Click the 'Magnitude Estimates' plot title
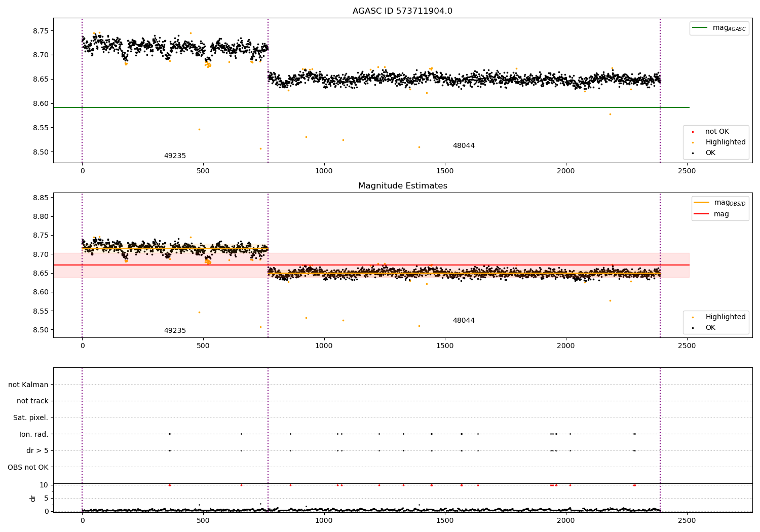Screen dimensions: 760x532 tap(402, 186)
